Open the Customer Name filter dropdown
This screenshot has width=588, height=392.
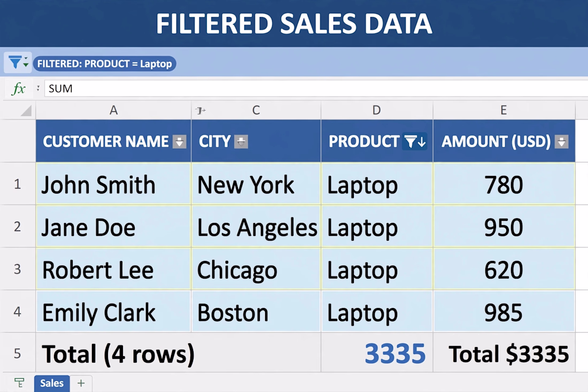pos(179,142)
